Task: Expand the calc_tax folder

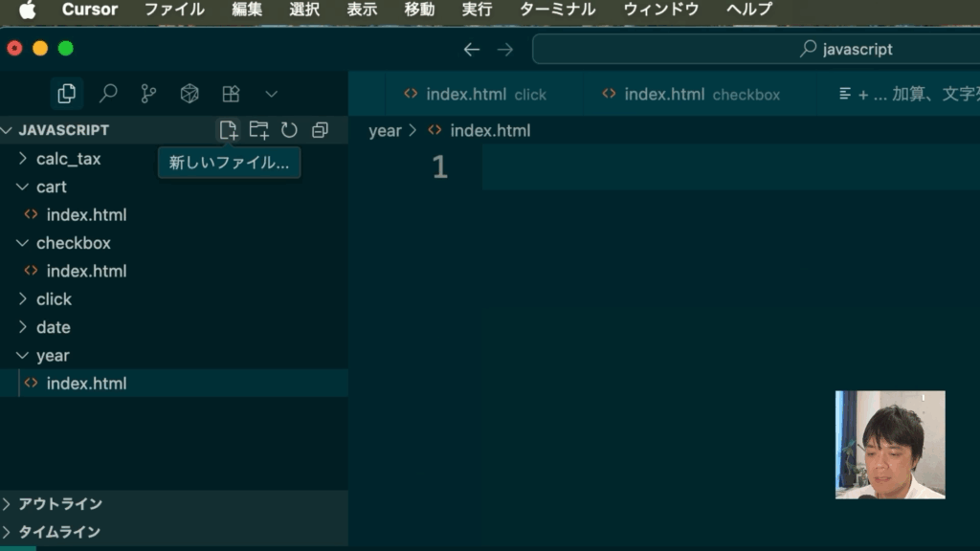Action: 67,159
